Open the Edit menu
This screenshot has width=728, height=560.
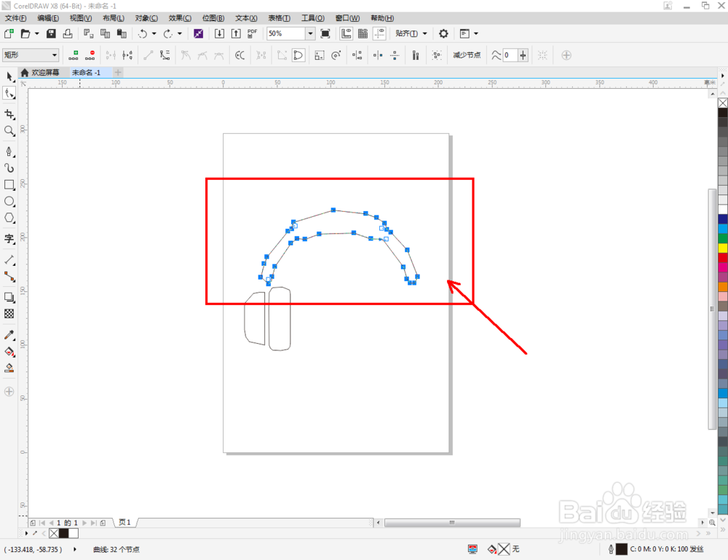coord(48,18)
